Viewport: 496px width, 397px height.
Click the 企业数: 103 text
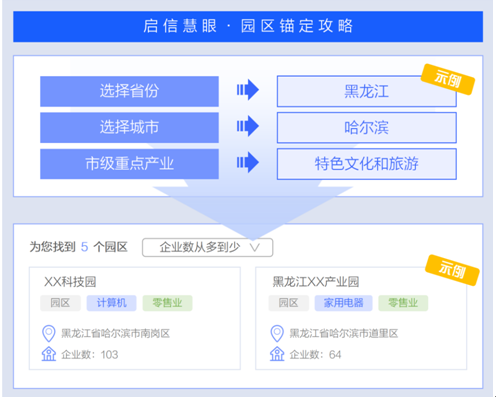tap(90, 355)
